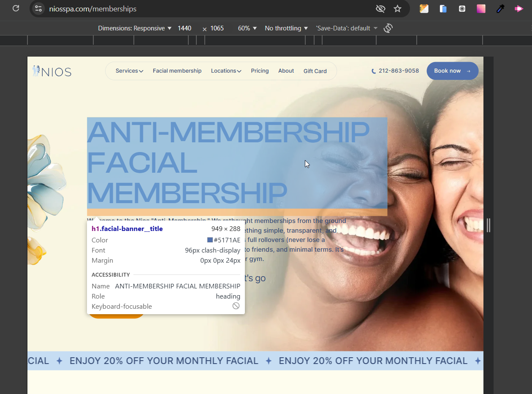Open the pink video camera extension
Viewport: 532px width, 394px height.
click(x=519, y=8)
